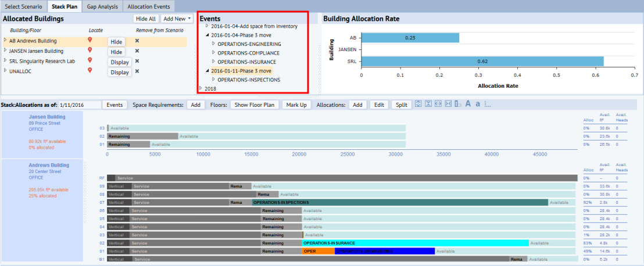Remove SRL Singularity Research Lab from scenario
This screenshot has width=644, height=266.
(137, 61)
